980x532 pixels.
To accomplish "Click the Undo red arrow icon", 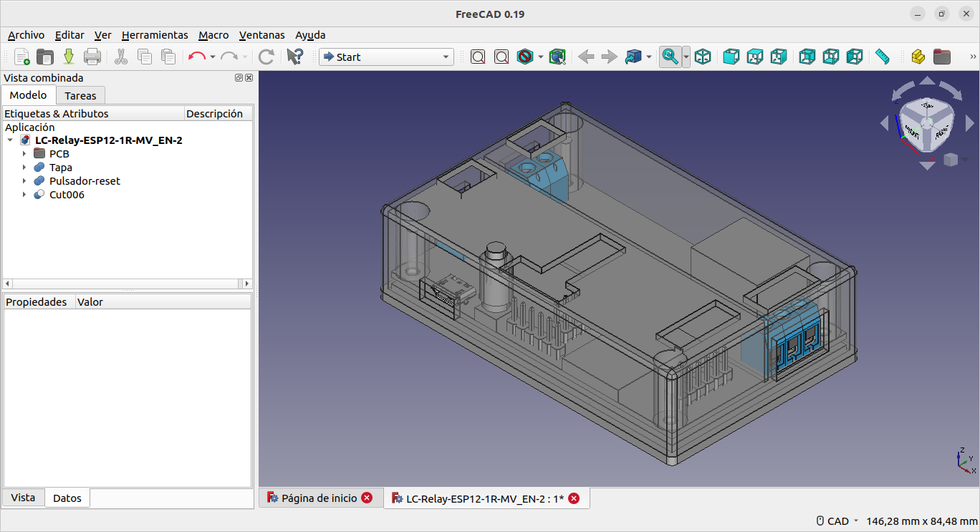I will pyautogui.click(x=196, y=57).
